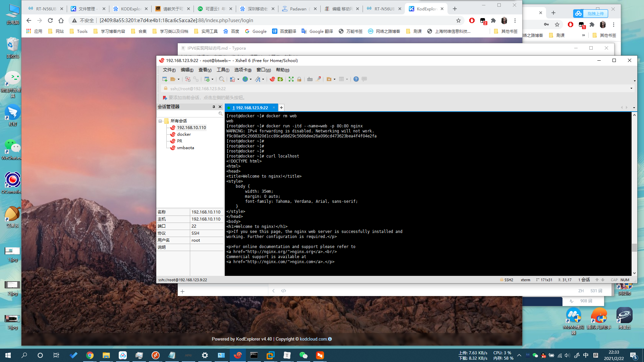Image resolution: width=644 pixels, height=362 pixels.
Task: Open File Explorer from the taskbar
Action: (x=106, y=355)
